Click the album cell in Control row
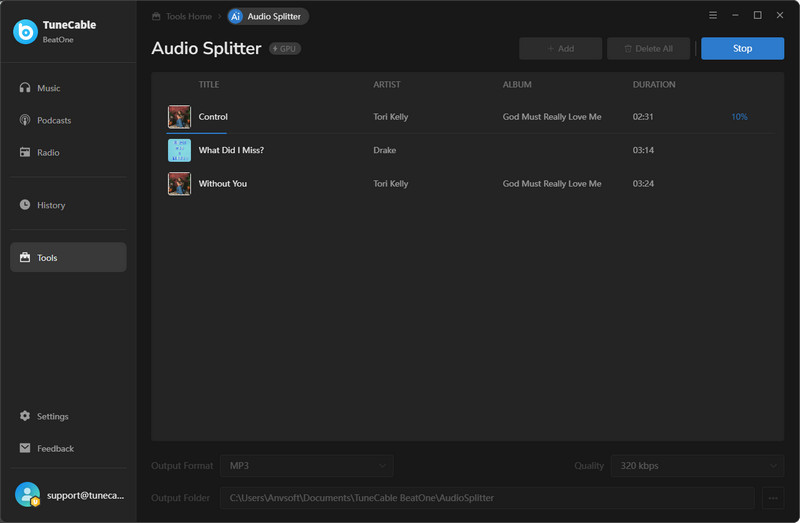800x523 pixels. coord(552,117)
